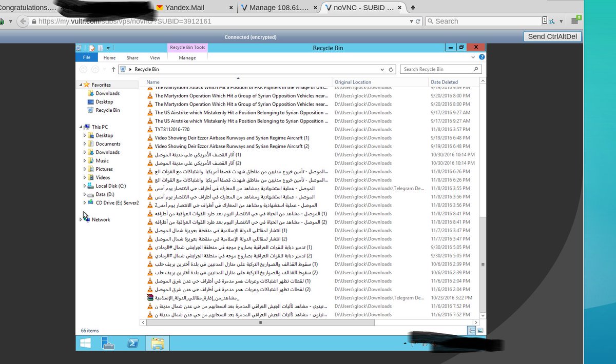Click the Send CtrlAltDel button
This screenshot has height=364, width=616.
click(x=552, y=36)
